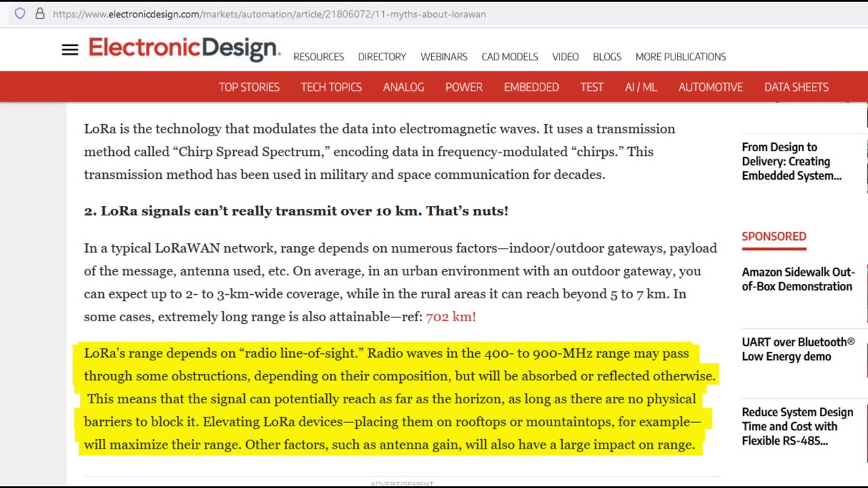The height and width of the screenshot is (488, 868).
Task: Click text 'Chirp Spread Spectrum'
Action: (x=250, y=152)
